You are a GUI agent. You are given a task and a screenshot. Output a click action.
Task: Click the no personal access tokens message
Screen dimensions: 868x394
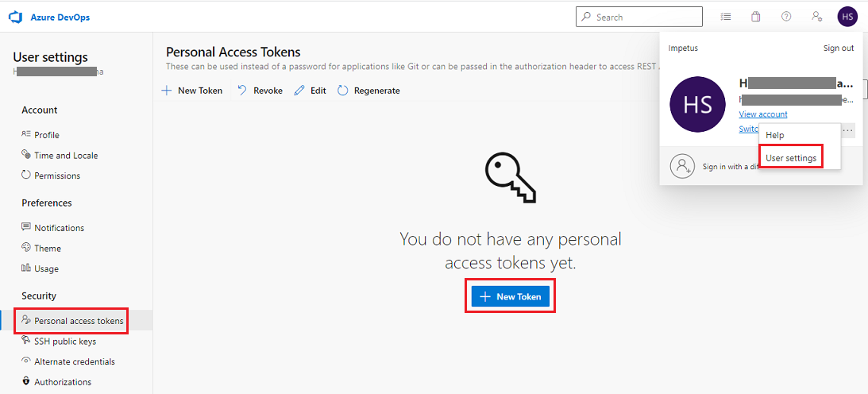[x=511, y=252]
